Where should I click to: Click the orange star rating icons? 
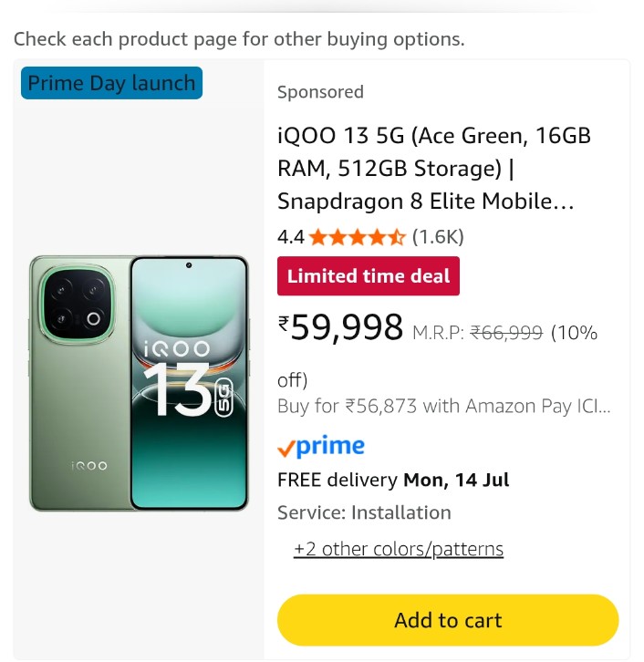pyautogui.click(x=357, y=237)
